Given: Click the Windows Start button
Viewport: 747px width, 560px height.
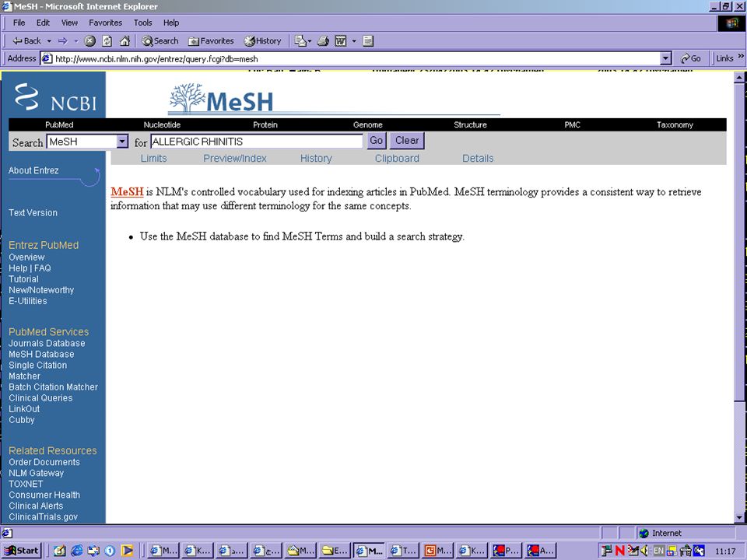Looking at the screenshot, I should [22, 551].
